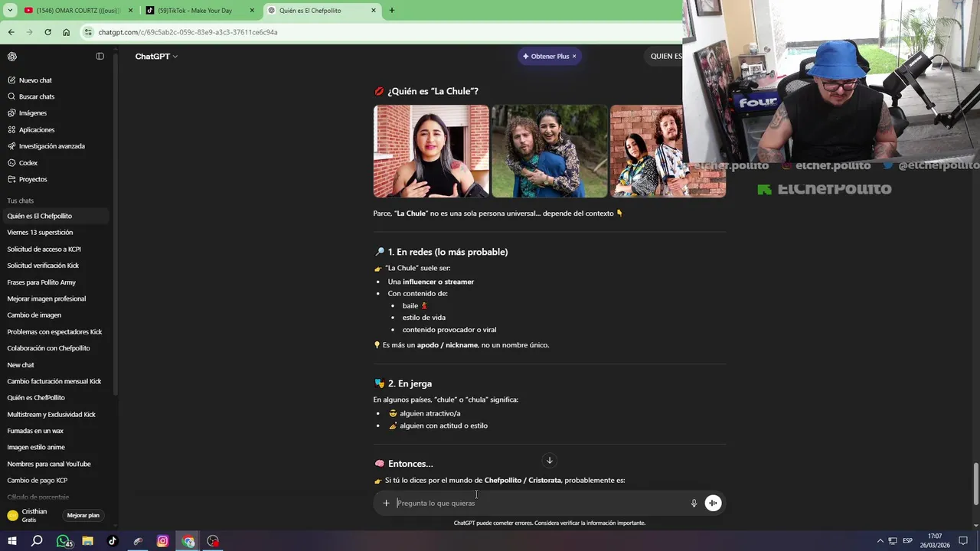This screenshot has height=551, width=980.
Task: Close the Quién es El Chefpollito tab
Action: pos(374,11)
